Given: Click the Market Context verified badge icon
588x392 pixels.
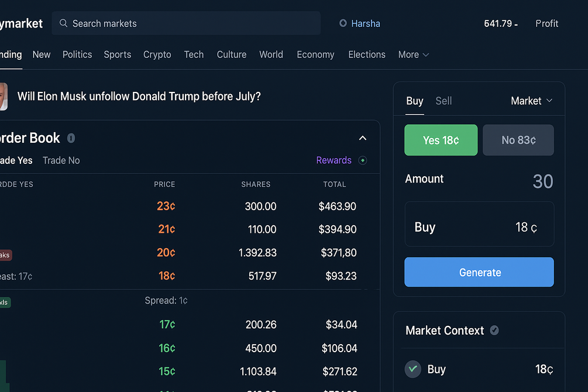Looking at the screenshot, I should point(494,331).
